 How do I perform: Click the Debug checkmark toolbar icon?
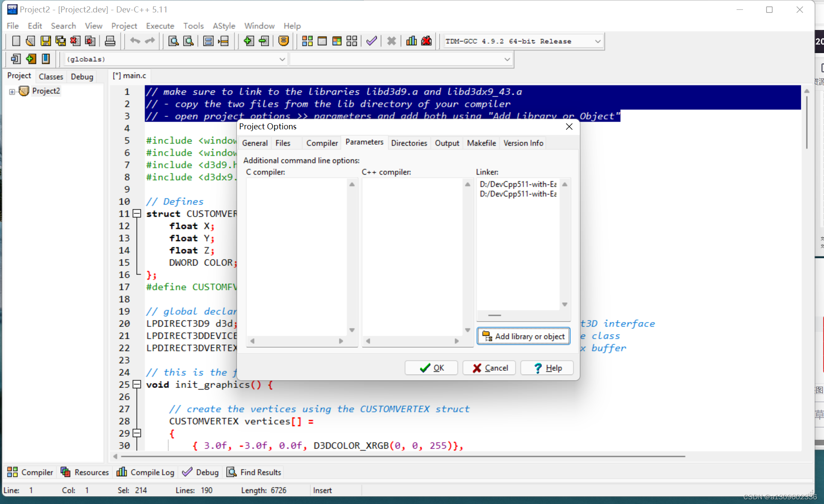click(372, 41)
